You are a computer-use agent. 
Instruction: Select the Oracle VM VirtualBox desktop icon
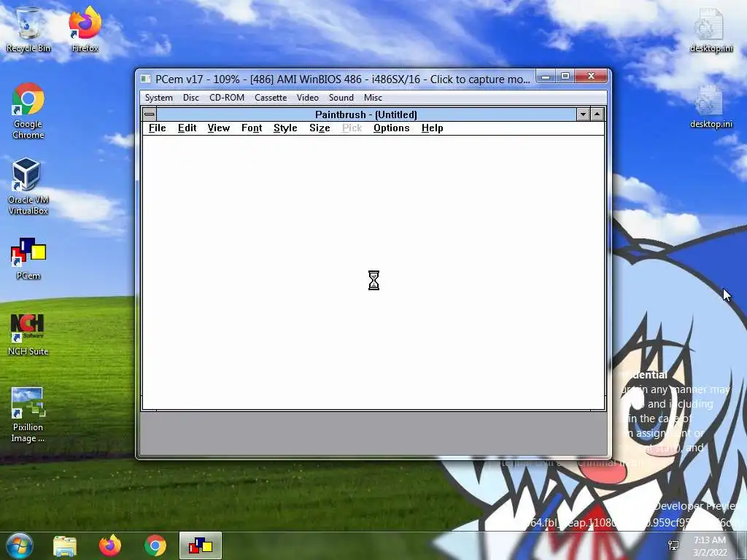28,187
